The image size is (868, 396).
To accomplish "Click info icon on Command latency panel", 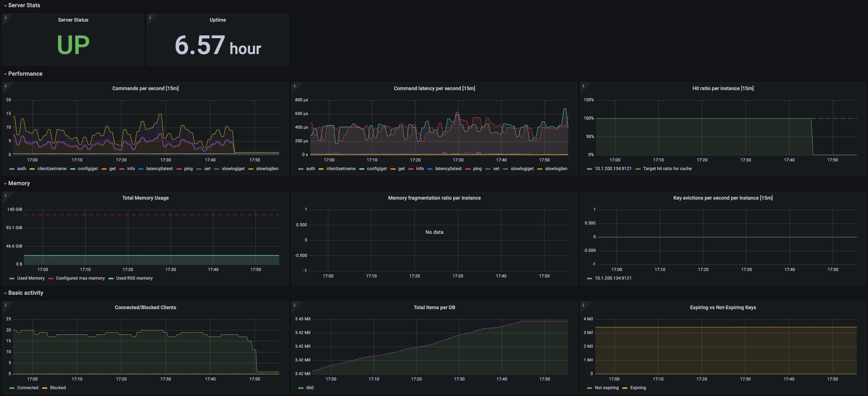I will pyautogui.click(x=294, y=86).
